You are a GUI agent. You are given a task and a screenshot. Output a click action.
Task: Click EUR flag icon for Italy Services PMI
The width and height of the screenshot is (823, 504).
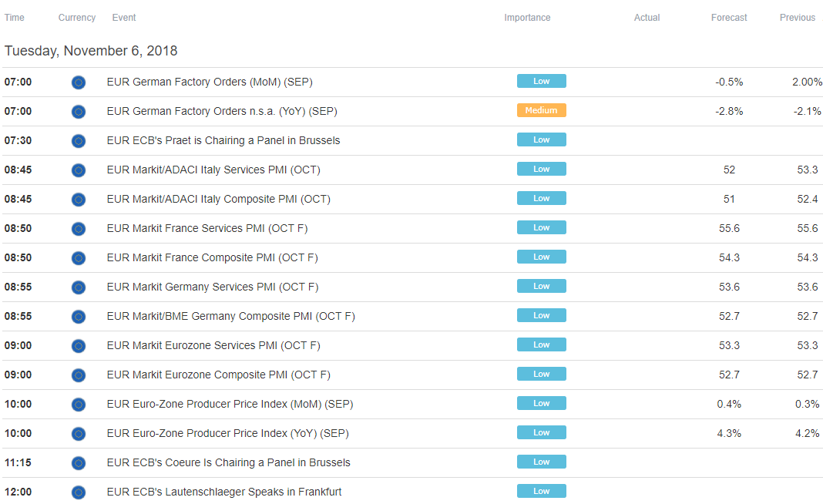(x=78, y=170)
